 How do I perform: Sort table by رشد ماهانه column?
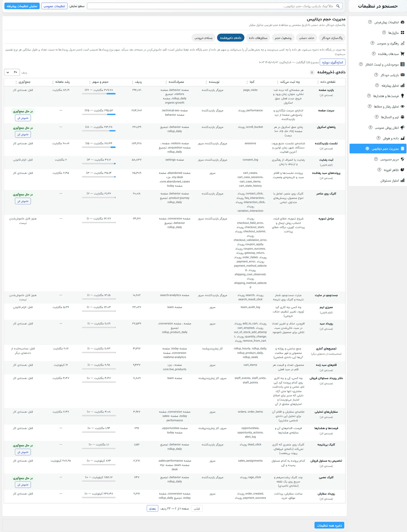click(61, 82)
